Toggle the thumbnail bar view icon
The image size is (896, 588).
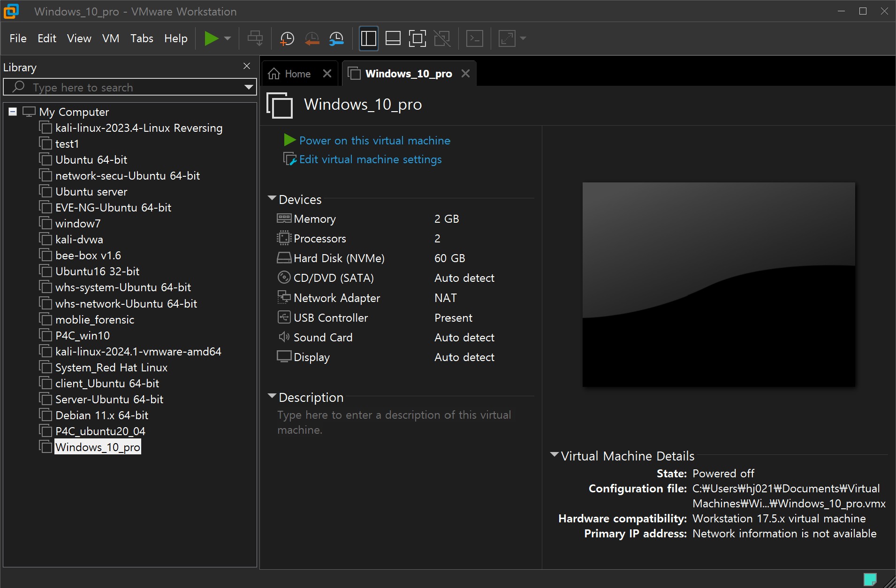point(393,38)
